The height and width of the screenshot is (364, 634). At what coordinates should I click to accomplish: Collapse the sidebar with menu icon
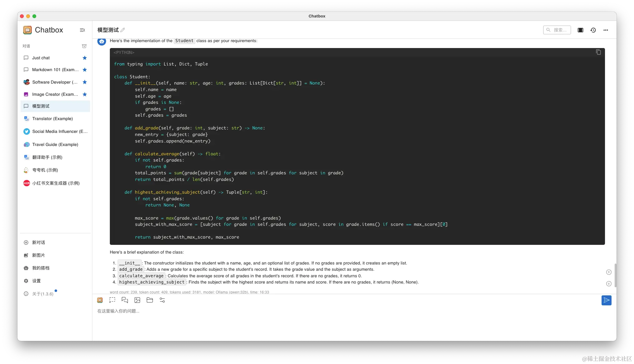(82, 30)
